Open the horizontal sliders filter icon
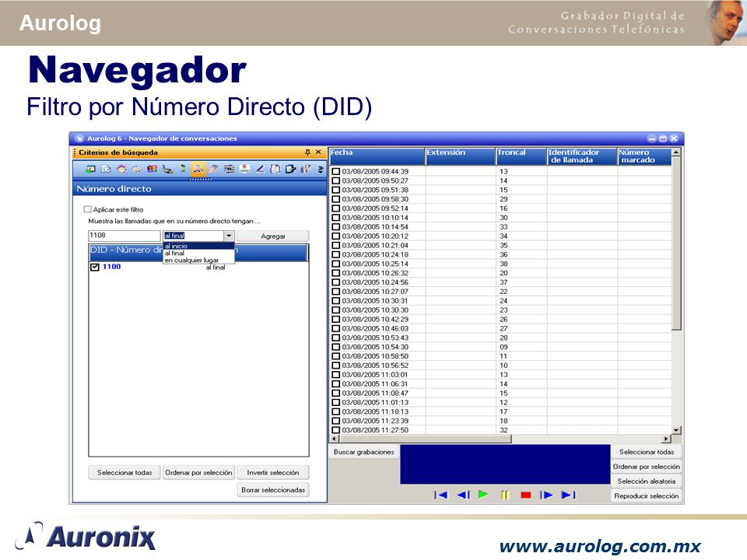 [229, 169]
